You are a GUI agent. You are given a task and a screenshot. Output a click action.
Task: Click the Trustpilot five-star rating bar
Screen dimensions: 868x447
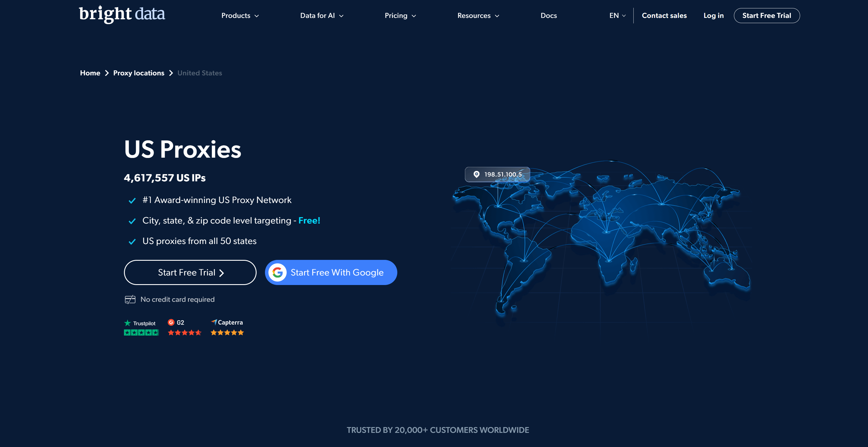point(141,332)
